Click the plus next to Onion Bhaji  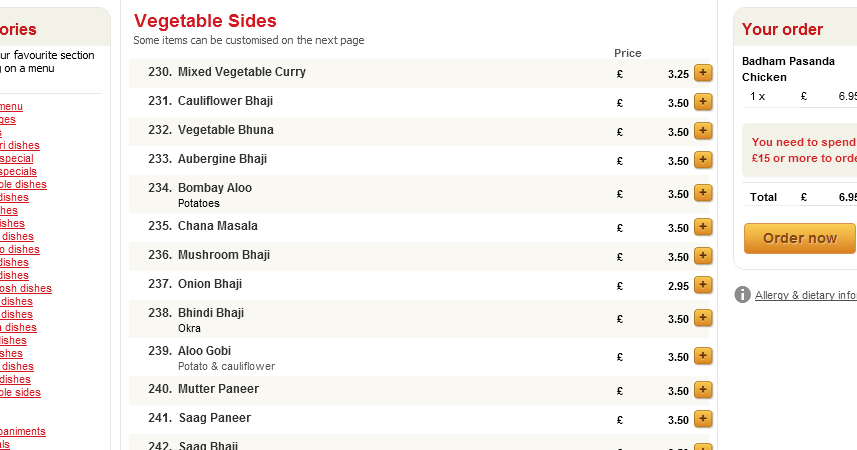point(703,285)
